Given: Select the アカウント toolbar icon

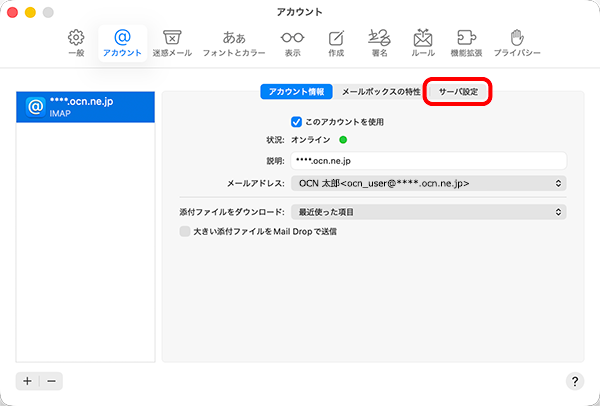Looking at the screenshot, I should tap(123, 41).
